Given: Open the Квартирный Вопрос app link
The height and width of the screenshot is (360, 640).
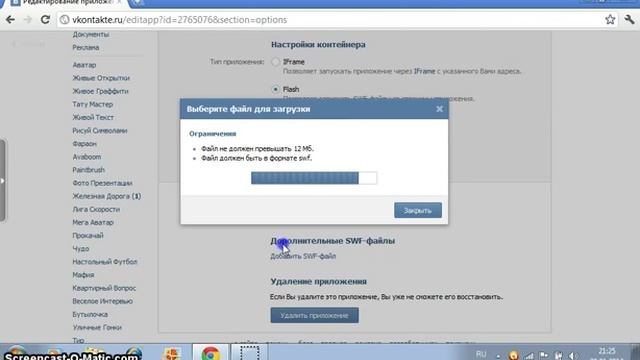Looking at the screenshot, I should 104,288.
